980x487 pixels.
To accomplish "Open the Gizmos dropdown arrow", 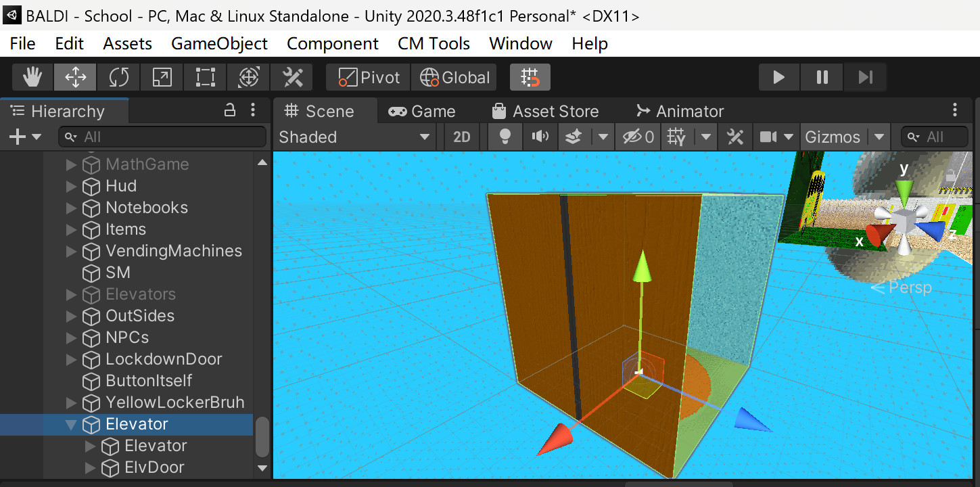I will (x=879, y=137).
